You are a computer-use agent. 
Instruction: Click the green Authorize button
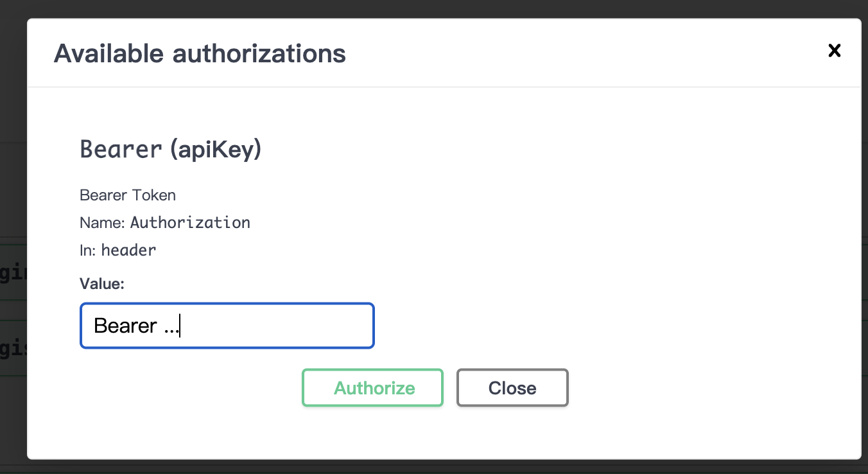373,388
